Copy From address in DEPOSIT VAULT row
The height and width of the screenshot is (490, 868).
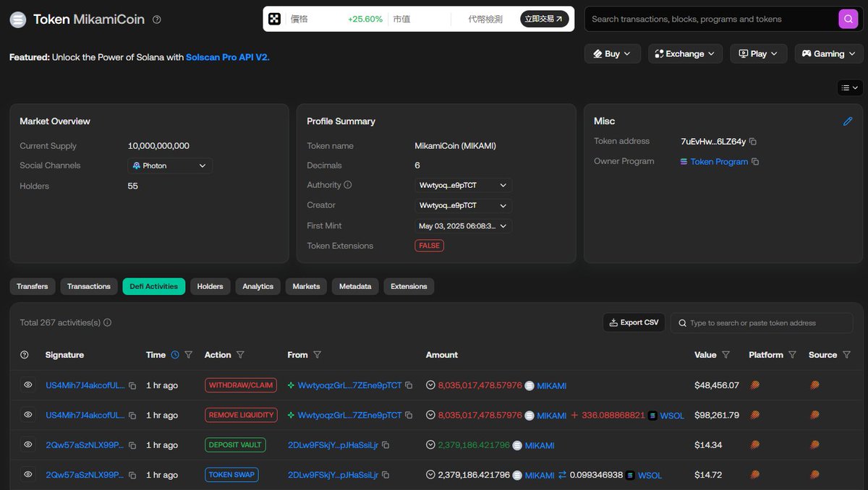[386, 445]
